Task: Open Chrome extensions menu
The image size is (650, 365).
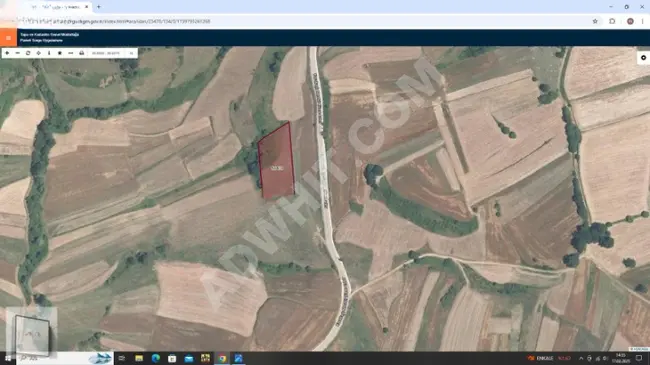Action: pyautogui.click(x=612, y=21)
